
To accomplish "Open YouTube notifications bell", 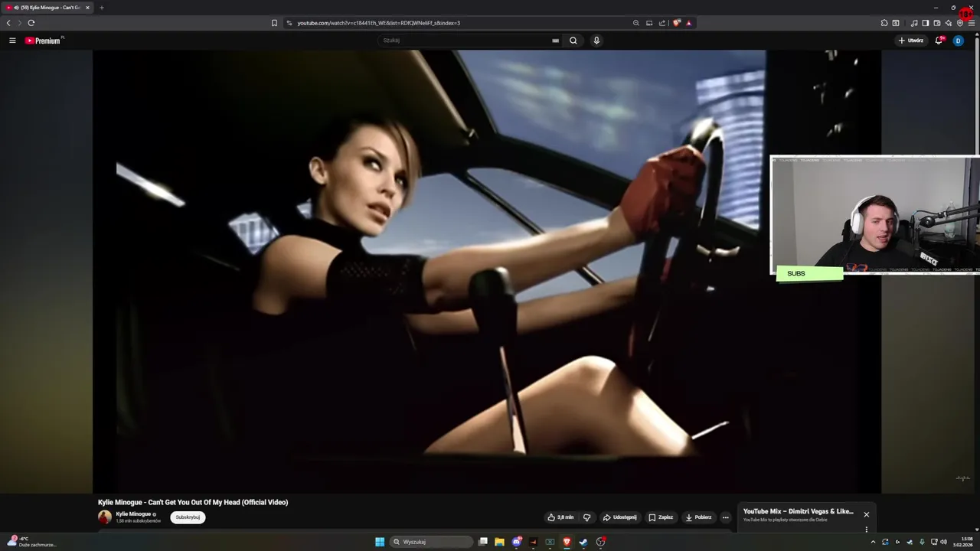I will click(939, 41).
